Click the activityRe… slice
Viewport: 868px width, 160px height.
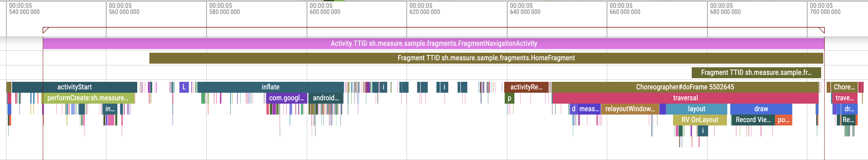coord(526,87)
